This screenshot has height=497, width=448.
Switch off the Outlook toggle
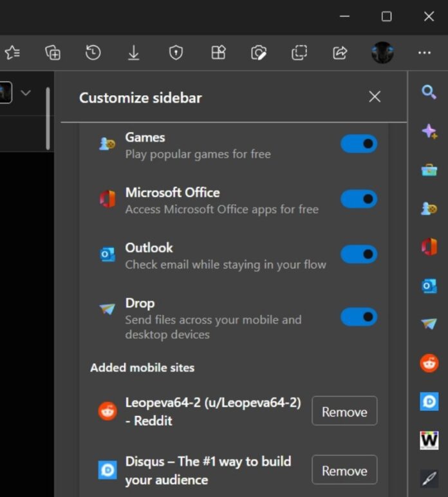[359, 254]
